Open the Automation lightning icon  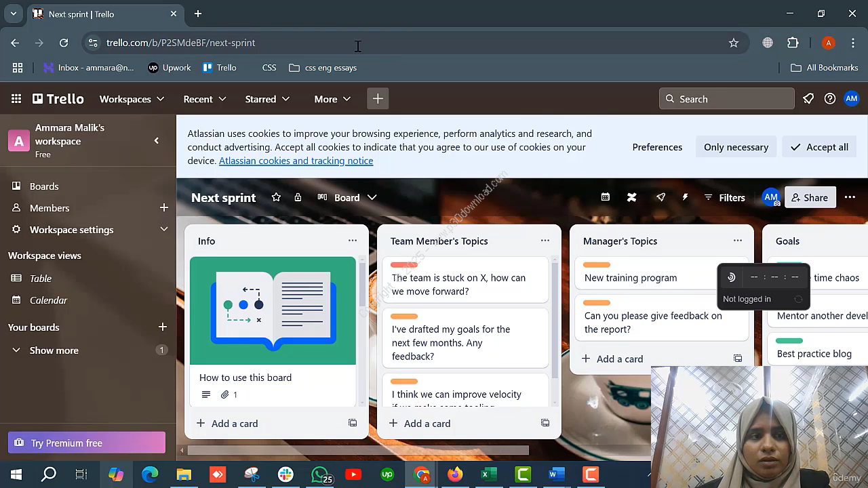[x=685, y=197]
